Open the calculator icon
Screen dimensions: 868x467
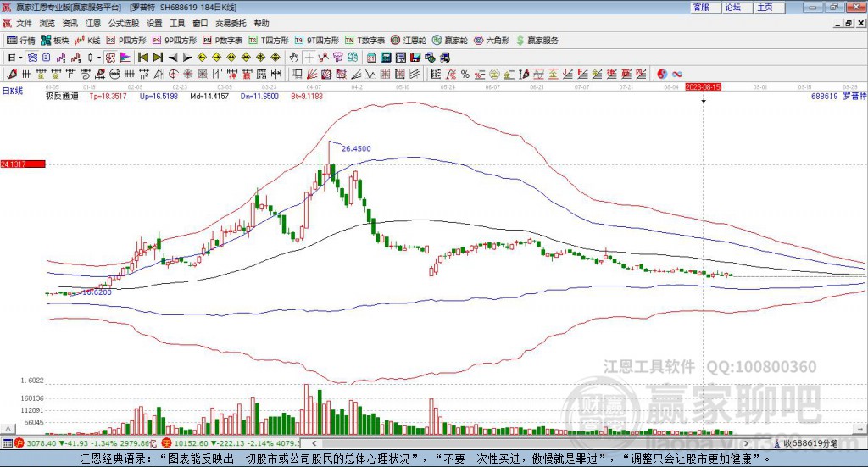point(386,58)
